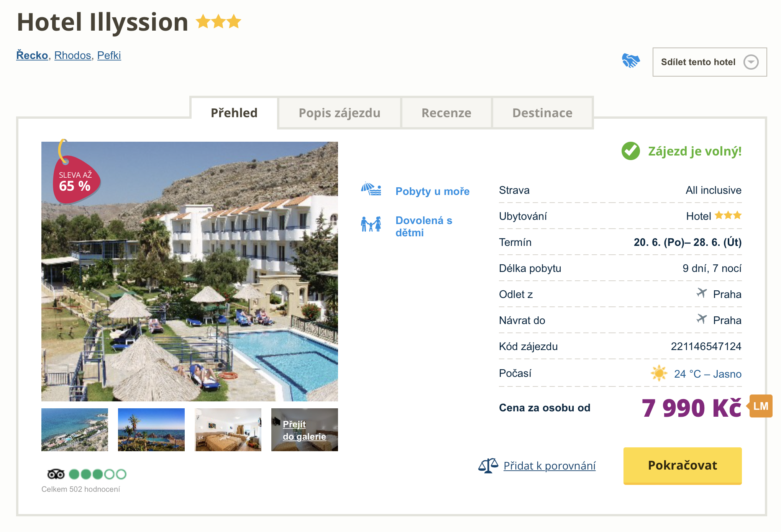
Task: Open the 'Recenze' tab
Action: pos(446,113)
